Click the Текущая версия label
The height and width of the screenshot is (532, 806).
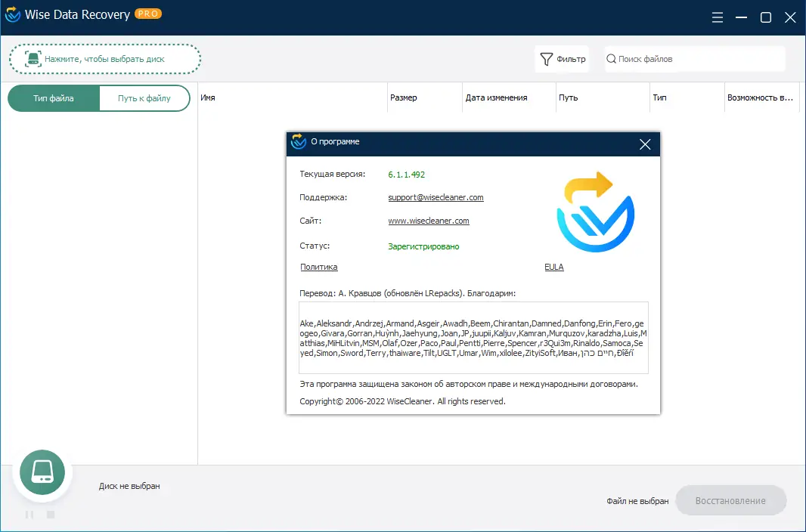[x=333, y=174]
